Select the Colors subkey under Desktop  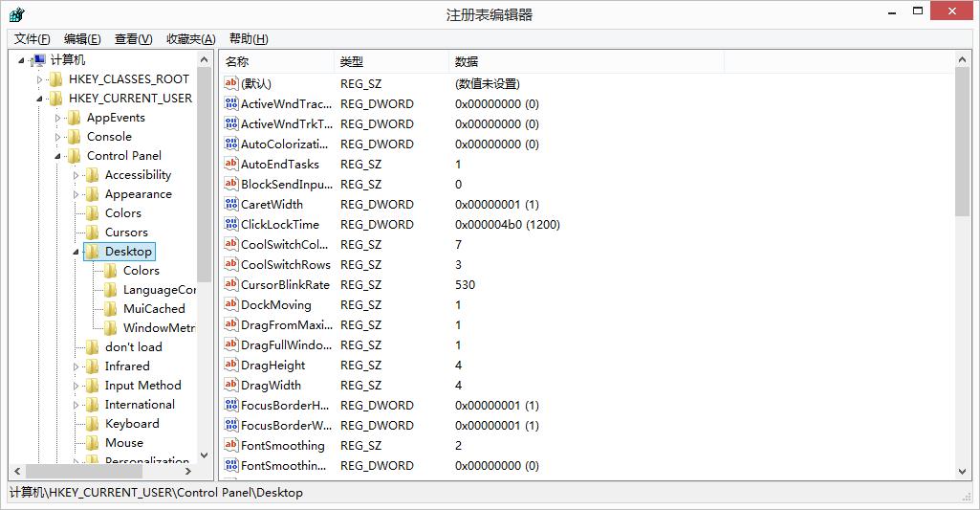(x=142, y=271)
